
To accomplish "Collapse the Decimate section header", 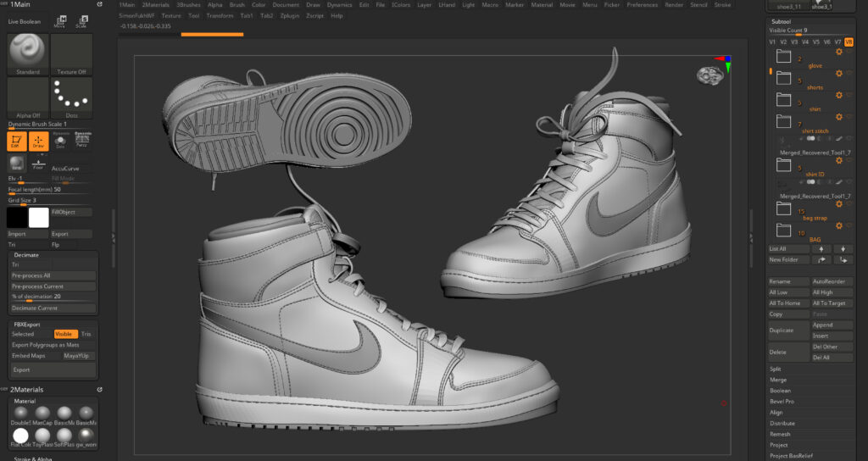I will pos(26,255).
